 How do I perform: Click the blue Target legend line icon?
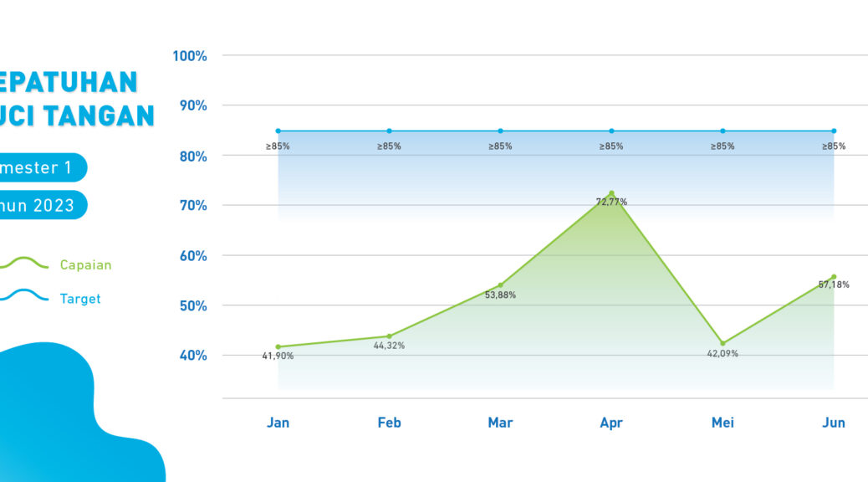click(x=23, y=298)
